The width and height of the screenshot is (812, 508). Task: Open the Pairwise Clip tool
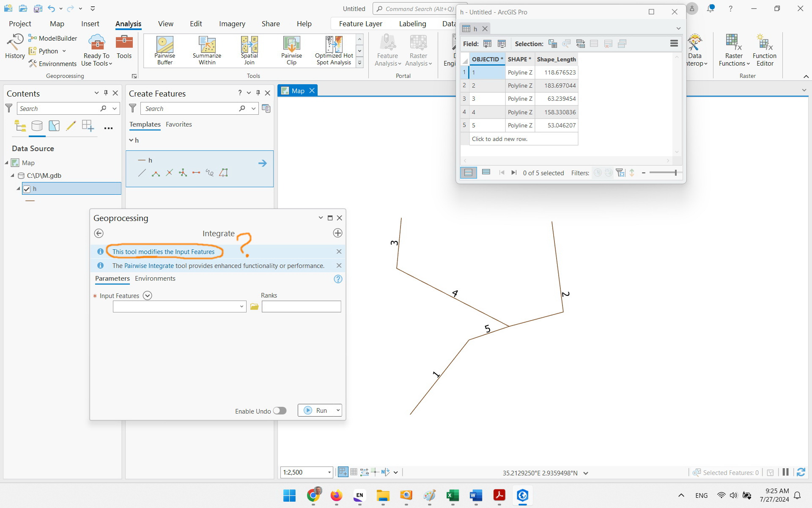click(x=291, y=50)
